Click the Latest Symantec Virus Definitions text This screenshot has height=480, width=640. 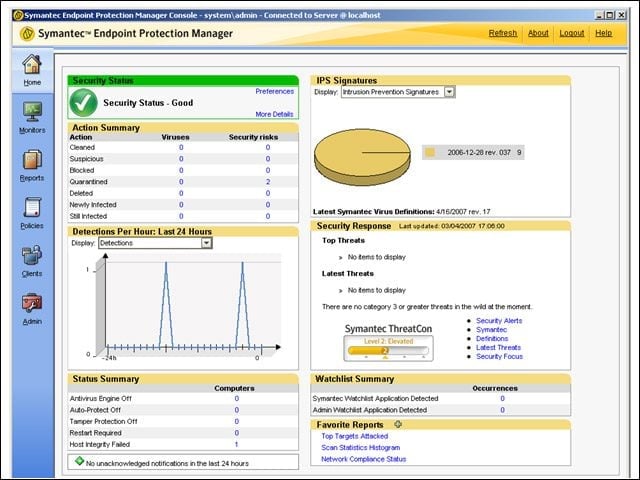[402, 211]
